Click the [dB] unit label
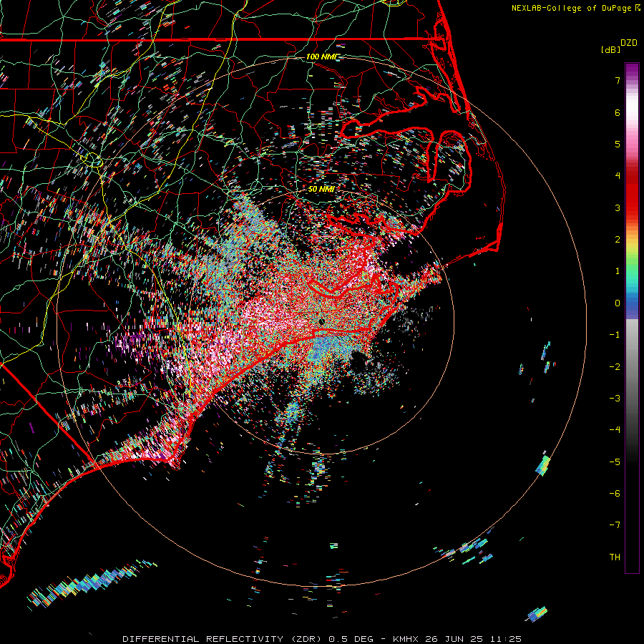Image resolution: width=644 pixels, height=644 pixels. tap(610, 50)
